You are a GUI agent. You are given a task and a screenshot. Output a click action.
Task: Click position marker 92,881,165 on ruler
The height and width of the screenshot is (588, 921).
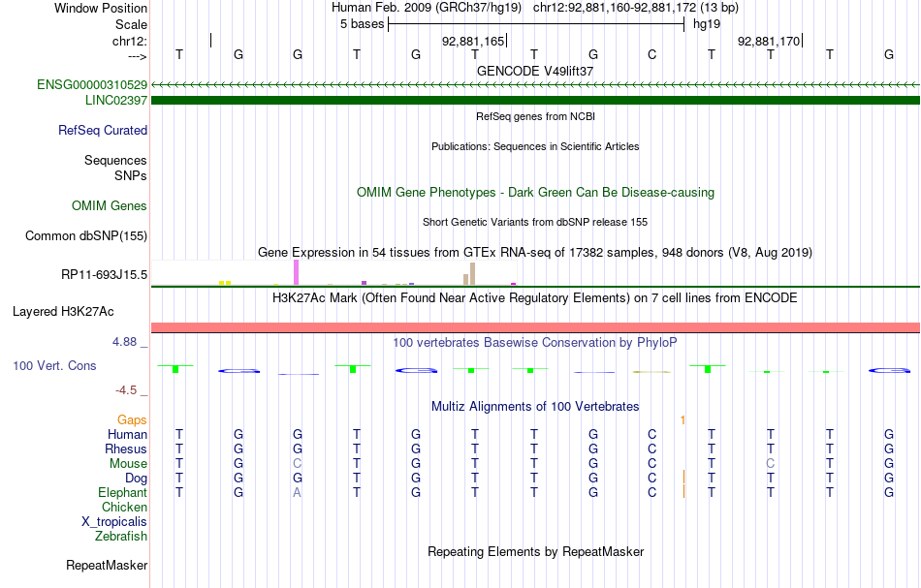[x=473, y=41]
